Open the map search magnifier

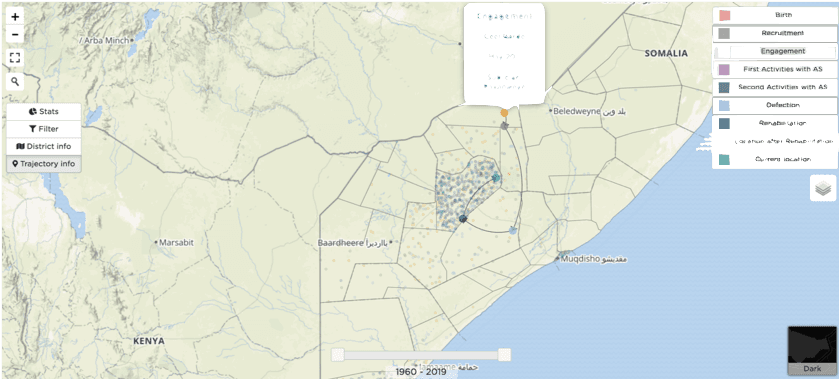click(15, 81)
